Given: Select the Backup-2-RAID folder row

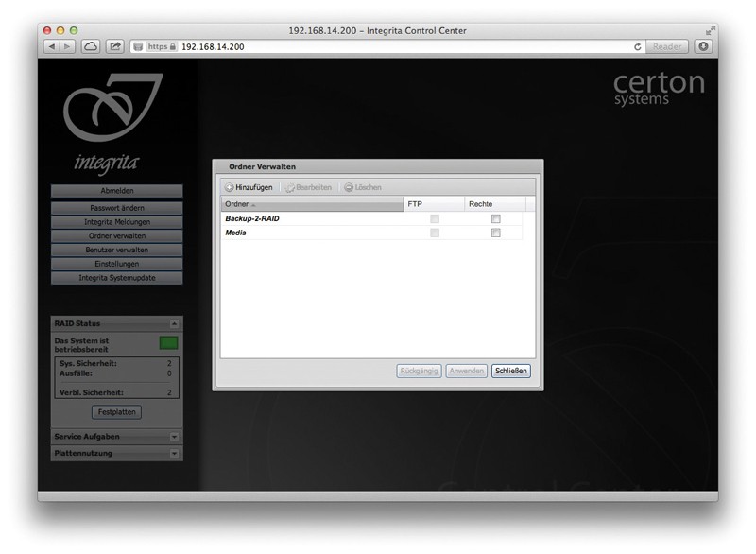Looking at the screenshot, I should click(371, 219).
